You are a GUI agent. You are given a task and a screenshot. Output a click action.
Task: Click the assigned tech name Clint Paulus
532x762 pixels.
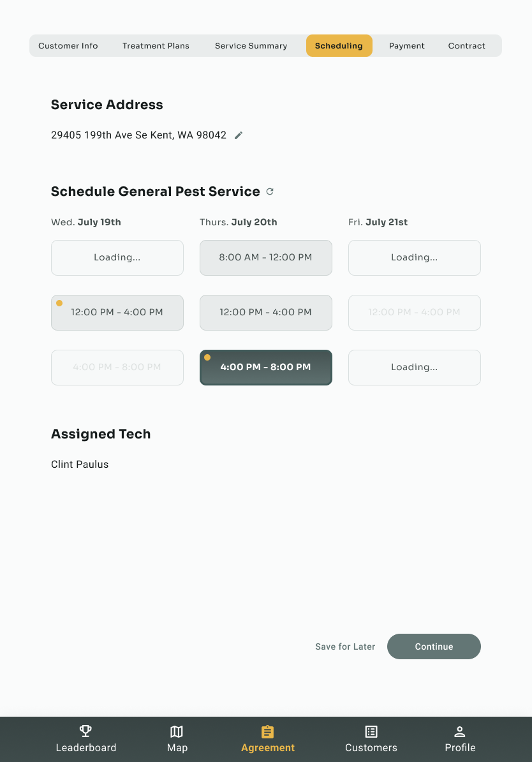(80, 464)
